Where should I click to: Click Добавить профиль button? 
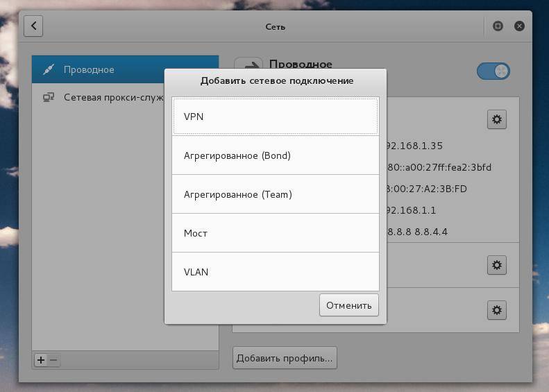tap(285, 358)
